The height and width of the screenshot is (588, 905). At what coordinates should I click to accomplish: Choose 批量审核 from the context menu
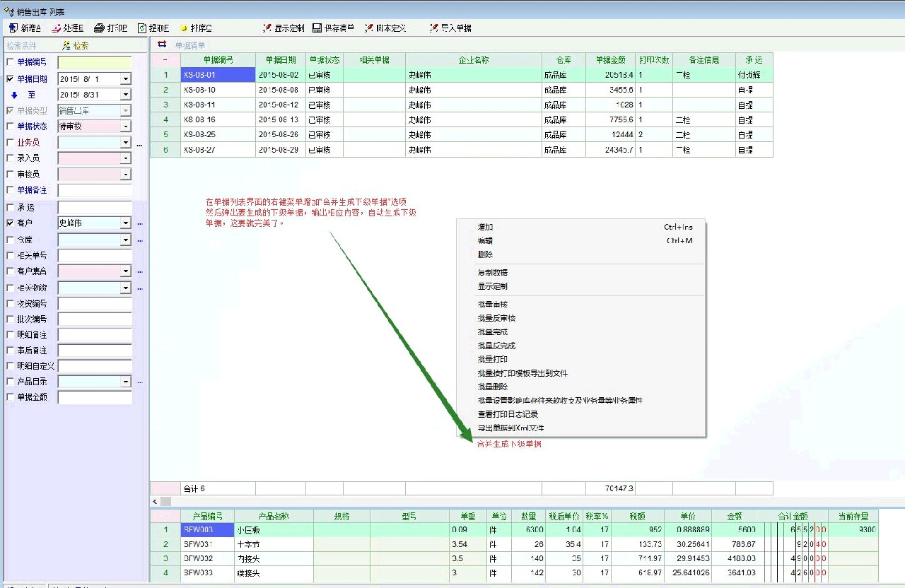pos(492,305)
